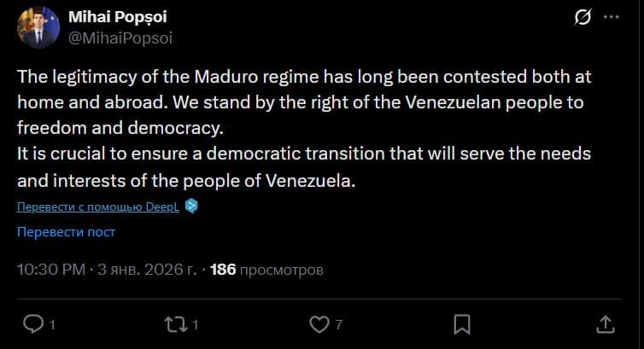This screenshot has width=644, height=349.
Task: Click "Перевести с помощью DeepL" link
Action: pyautogui.click(x=99, y=206)
